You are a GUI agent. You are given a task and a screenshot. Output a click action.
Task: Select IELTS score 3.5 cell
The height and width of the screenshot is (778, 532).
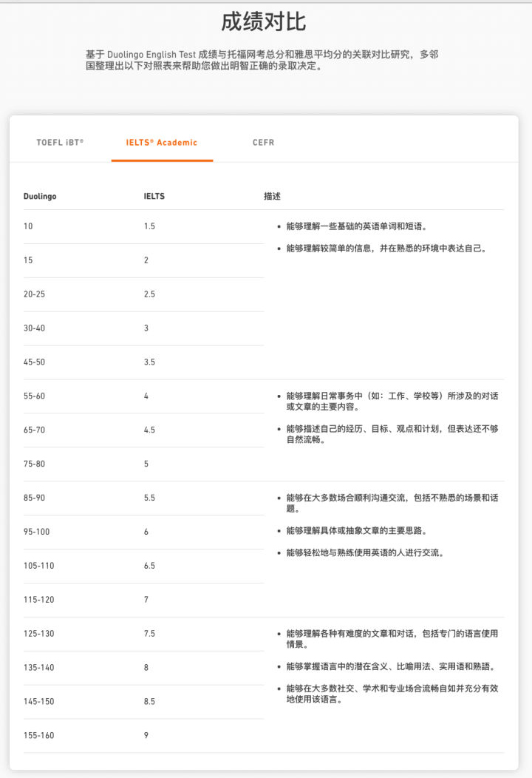149,362
